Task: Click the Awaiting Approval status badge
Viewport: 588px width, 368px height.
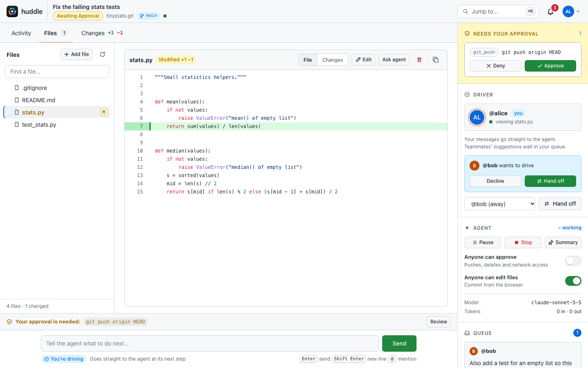Action: pos(78,16)
